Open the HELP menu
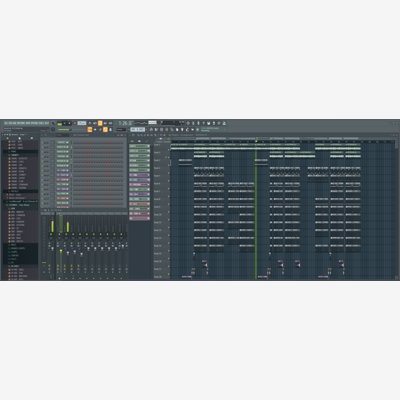 tap(47, 123)
